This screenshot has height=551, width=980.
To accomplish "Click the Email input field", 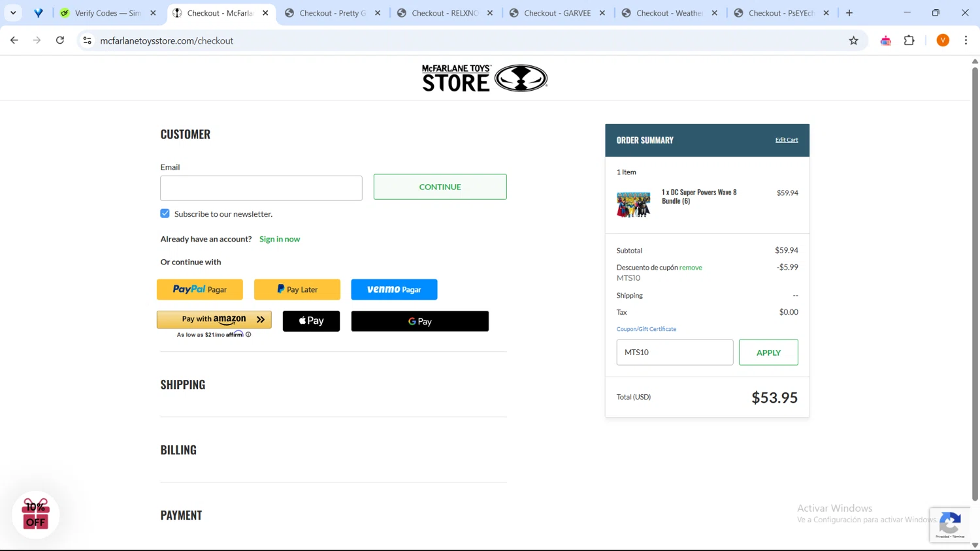I will [x=261, y=188].
